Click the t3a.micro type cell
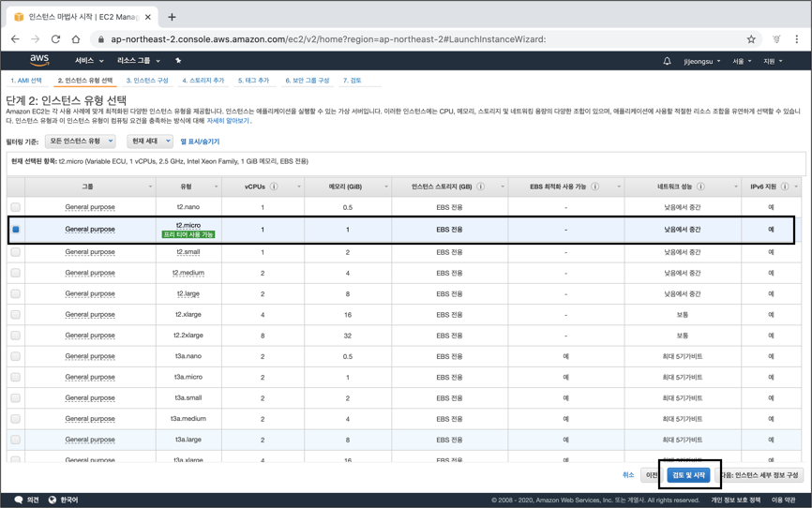 [x=188, y=377]
